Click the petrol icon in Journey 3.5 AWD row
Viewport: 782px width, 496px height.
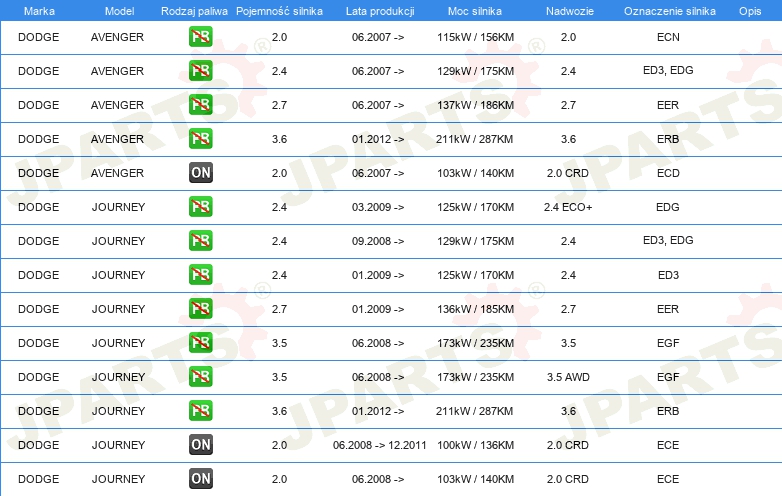tap(200, 376)
